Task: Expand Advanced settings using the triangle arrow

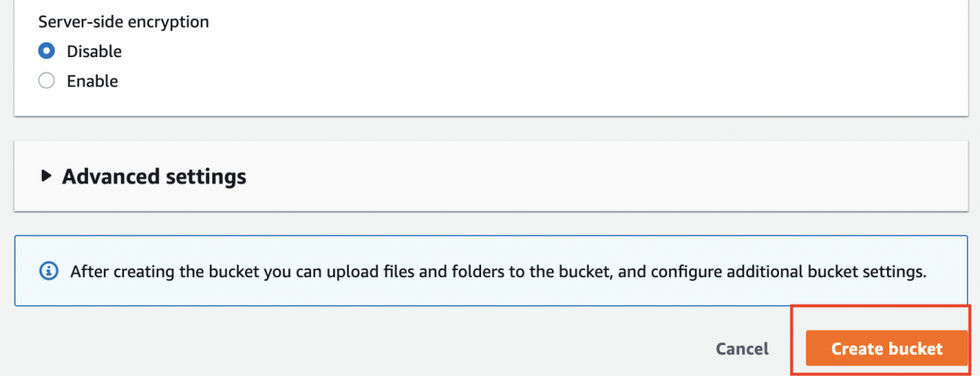Action: pyautogui.click(x=47, y=176)
